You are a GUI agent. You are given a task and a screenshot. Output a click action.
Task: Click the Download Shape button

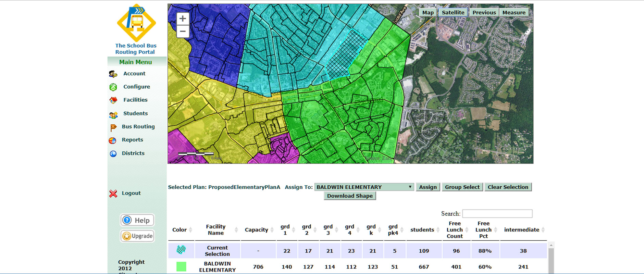click(x=350, y=196)
